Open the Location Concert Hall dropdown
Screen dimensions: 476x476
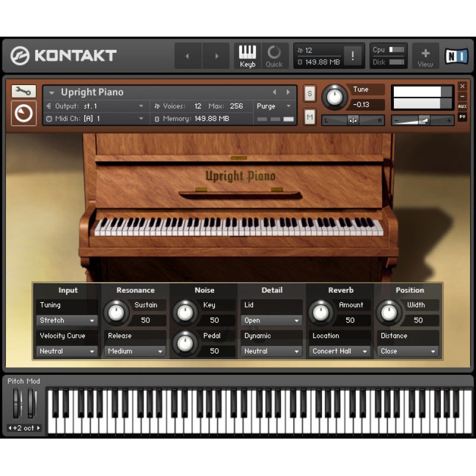pos(340,351)
